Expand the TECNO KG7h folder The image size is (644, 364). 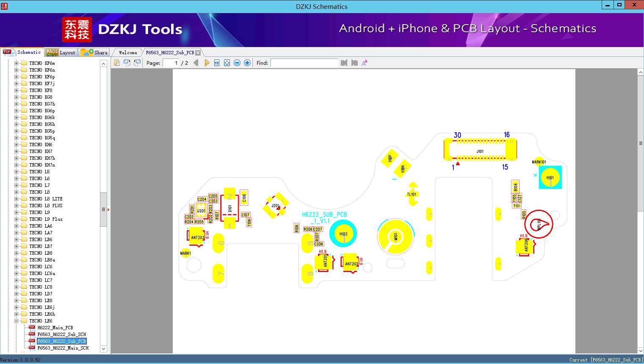coord(17,104)
